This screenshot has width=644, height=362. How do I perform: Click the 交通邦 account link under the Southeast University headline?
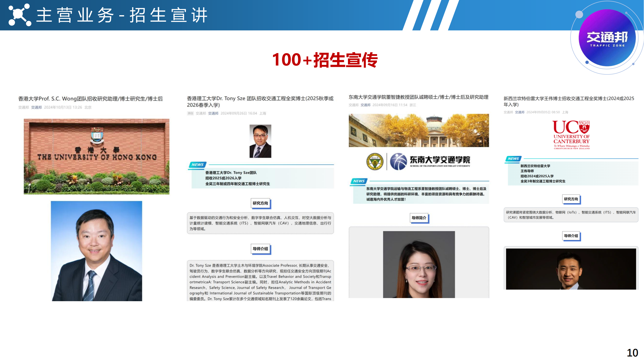pyautogui.click(x=366, y=105)
